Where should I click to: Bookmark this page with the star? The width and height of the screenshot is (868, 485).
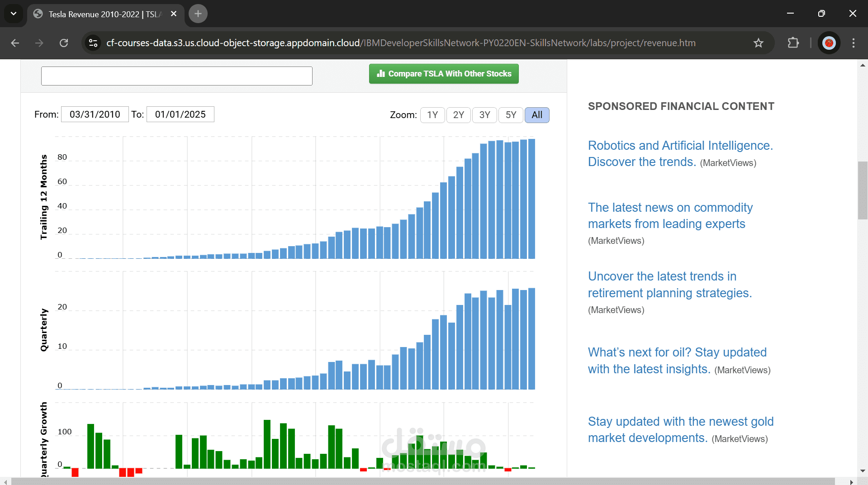[759, 43]
